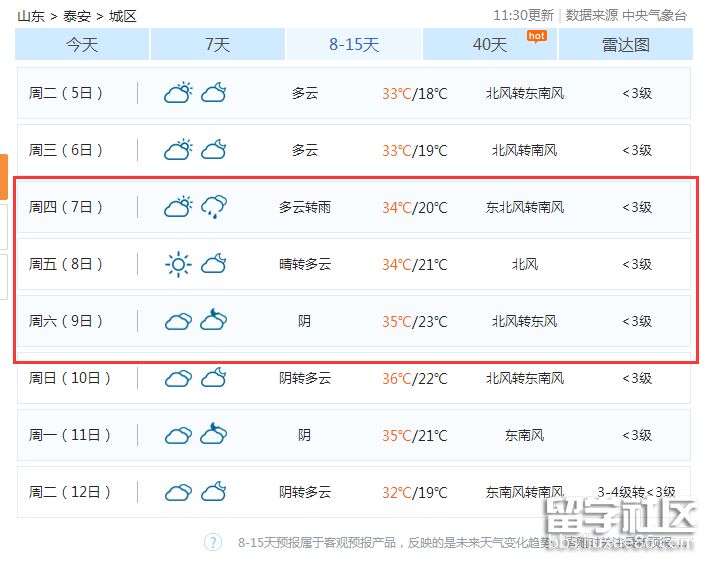Screen dimensions: 711x564
Task: Click night cloud-moon icon for 周三 6日
Action: pyautogui.click(x=214, y=150)
